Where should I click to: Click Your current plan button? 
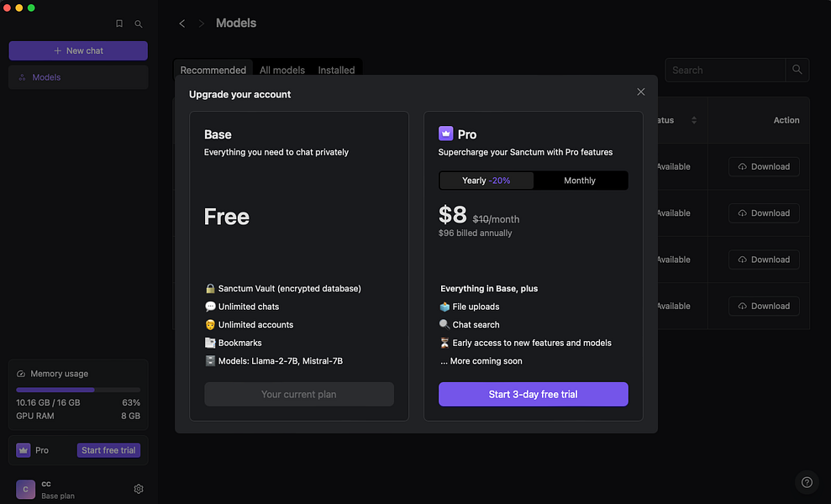[x=299, y=394]
